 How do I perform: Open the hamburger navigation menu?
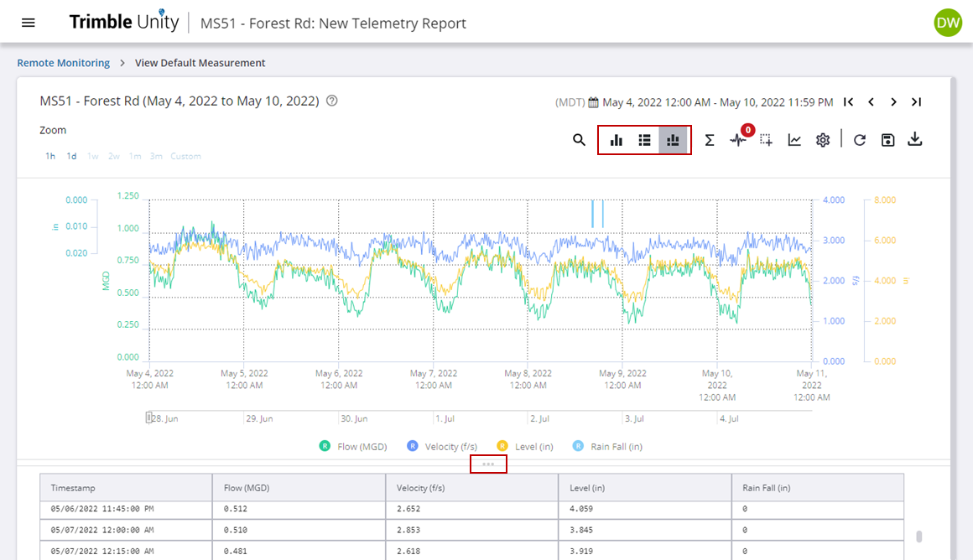click(28, 23)
